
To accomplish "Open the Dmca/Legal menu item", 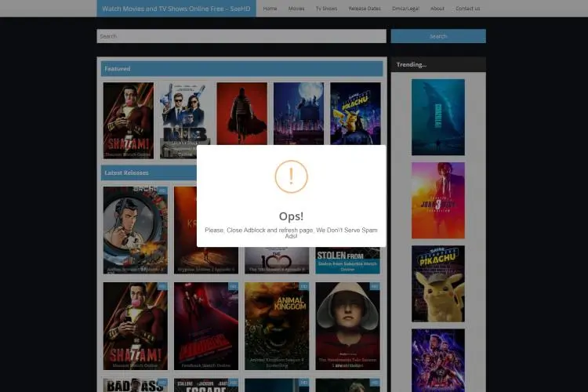I will click(405, 9).
